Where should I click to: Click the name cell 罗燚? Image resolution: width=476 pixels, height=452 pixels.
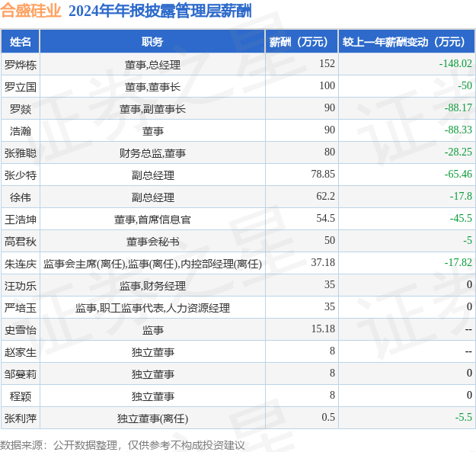pyautogui.click(x=21, y=109)
